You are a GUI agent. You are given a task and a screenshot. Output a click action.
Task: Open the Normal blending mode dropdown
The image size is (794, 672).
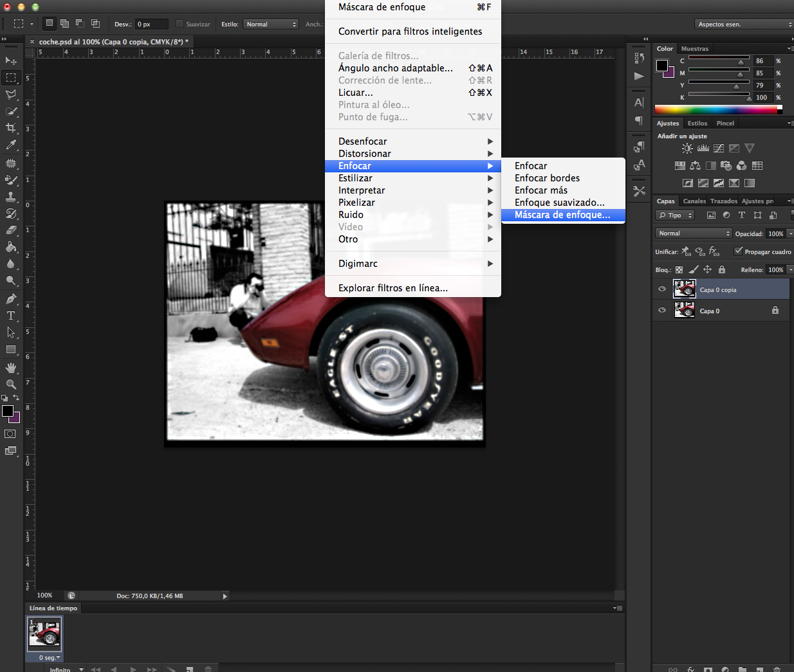tap(693, 233)
